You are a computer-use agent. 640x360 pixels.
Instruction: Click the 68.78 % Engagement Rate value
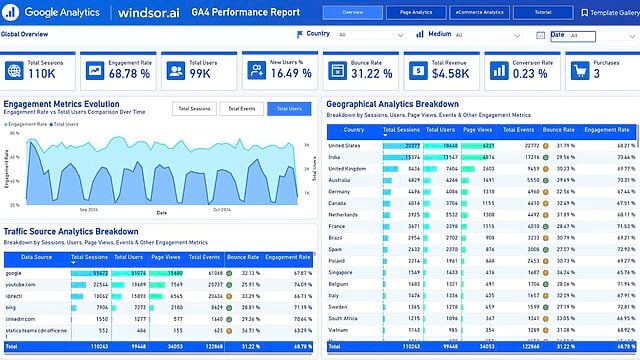129,74
